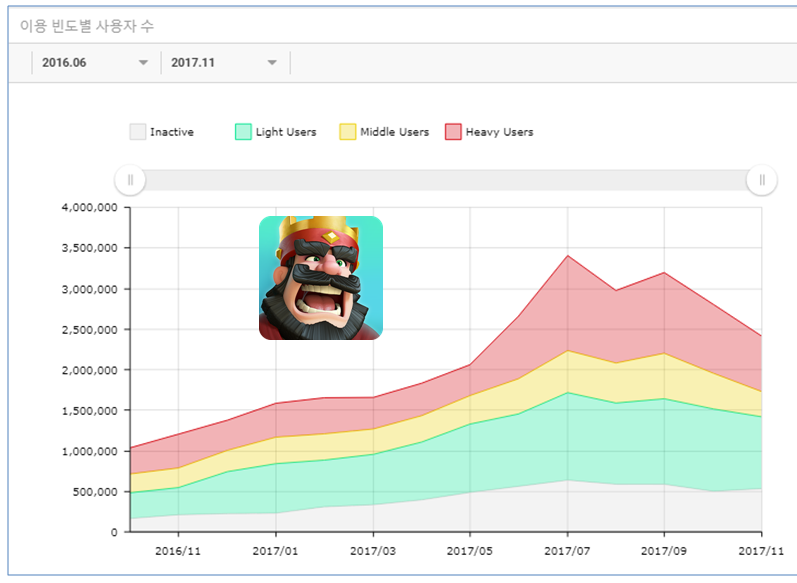
Task: Click the 이용 빈도별 사용자 수 title
Action: coord(87,26)
